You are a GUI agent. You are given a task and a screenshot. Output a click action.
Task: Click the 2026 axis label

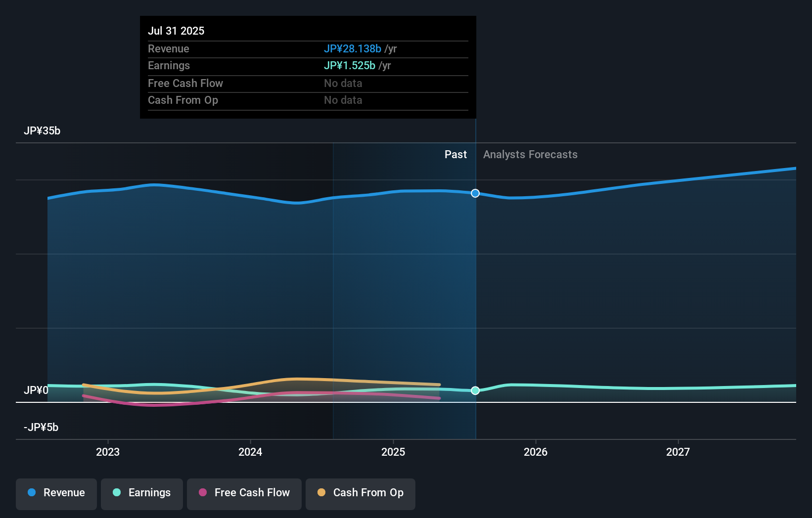(x=536, y=452)
